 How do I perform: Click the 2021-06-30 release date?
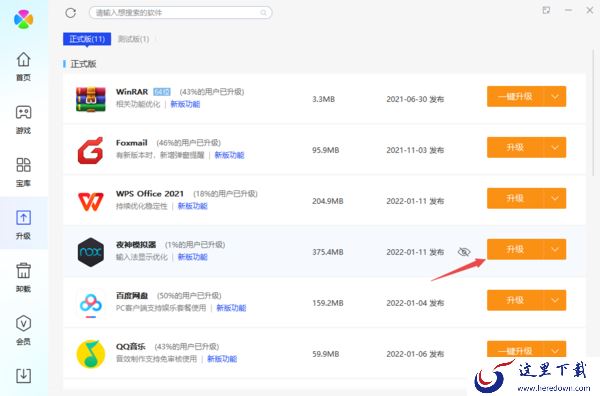point(406,99)
